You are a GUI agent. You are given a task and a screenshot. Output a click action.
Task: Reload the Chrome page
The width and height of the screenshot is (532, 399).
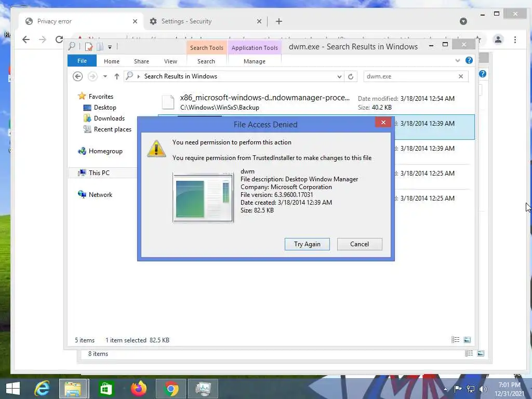tap(59, 39)
